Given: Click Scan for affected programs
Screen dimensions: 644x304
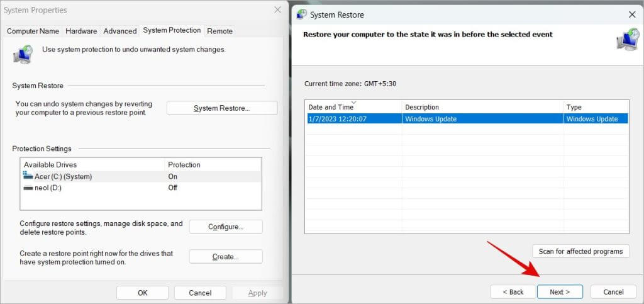Looking at the screenshot, I should coord(580,251).
